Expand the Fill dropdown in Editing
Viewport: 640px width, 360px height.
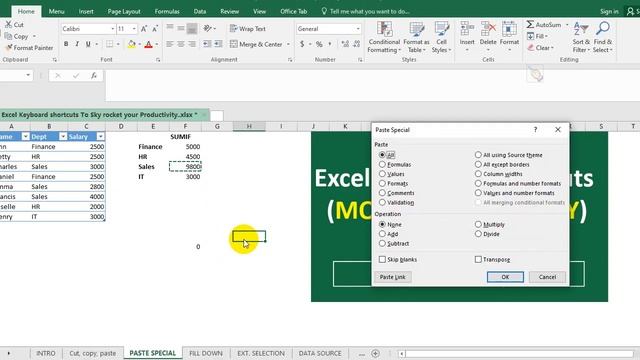[546, 36]
